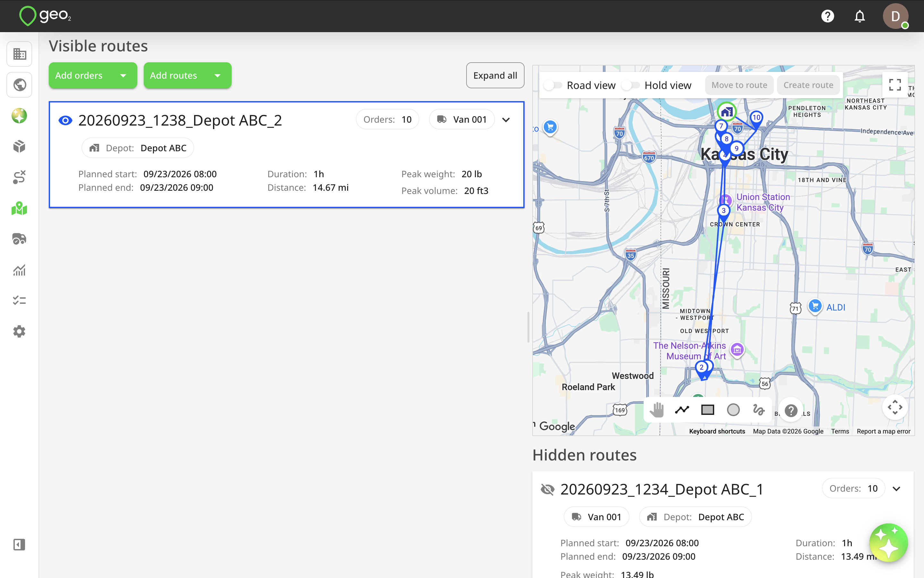924x578 pixels.
Task: Hide route 20260923_1238_Depot ABC_2 via eye icon
Action: (65, 120)
